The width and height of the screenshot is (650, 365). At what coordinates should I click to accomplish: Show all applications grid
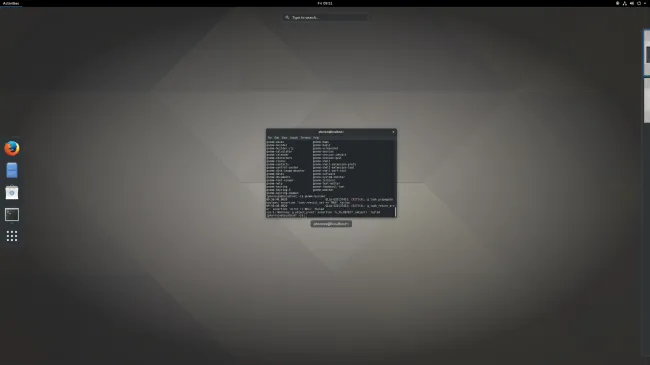click(12, 236)
